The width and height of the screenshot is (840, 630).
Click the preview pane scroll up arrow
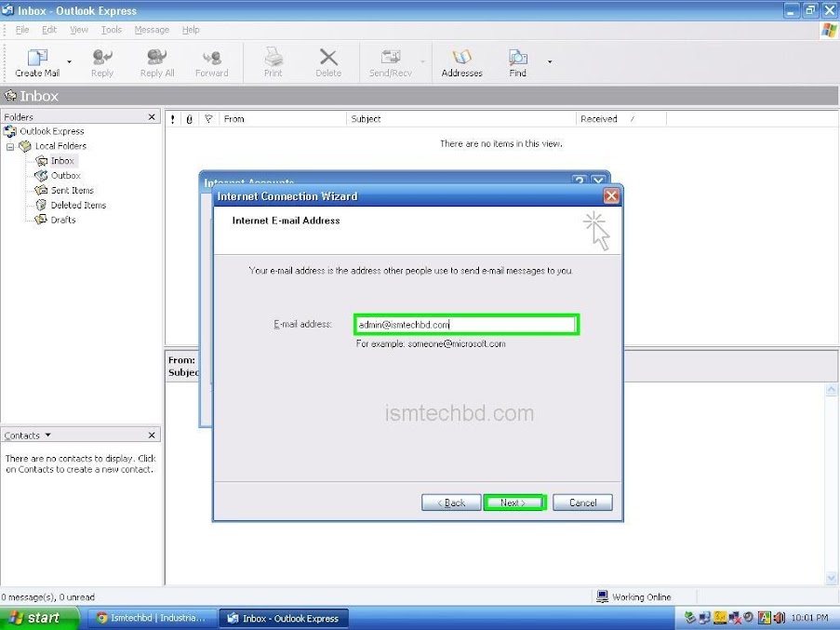832,390
